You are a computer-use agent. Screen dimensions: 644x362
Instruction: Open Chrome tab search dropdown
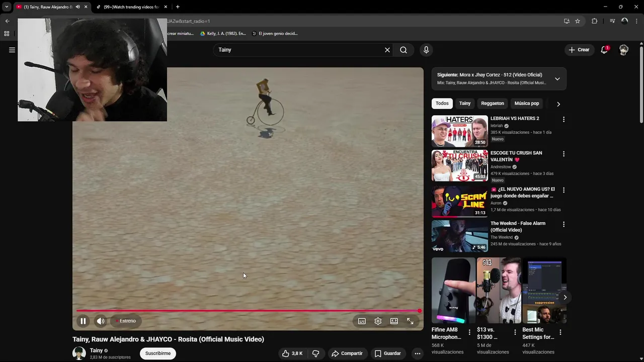[7, 7]
